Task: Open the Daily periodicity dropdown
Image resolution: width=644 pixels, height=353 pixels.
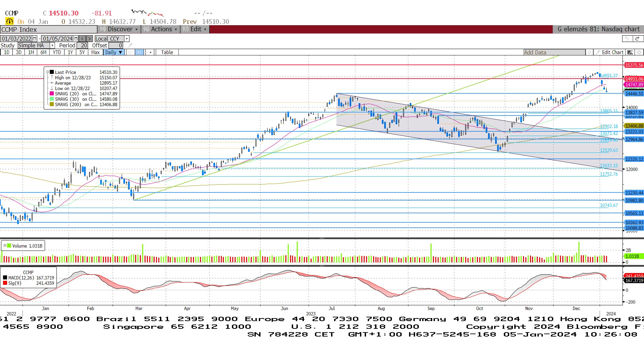Action: (114, 52)
